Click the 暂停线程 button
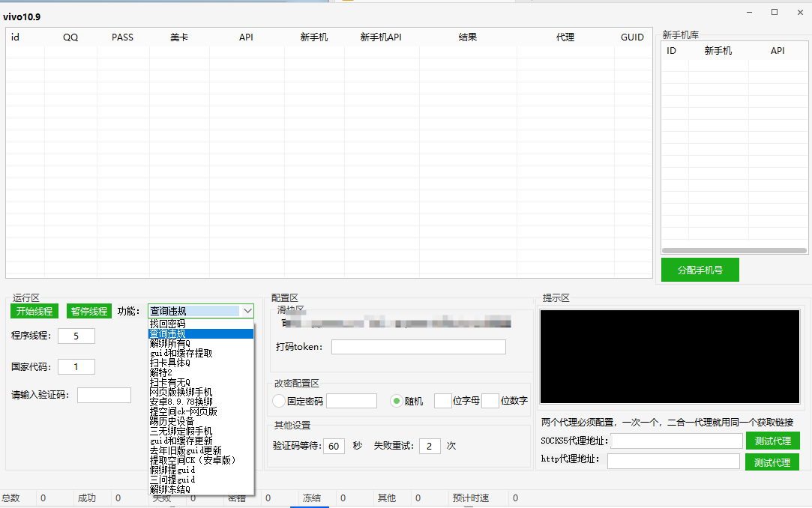Screen dimensions: 812x508 click(88, 311)
